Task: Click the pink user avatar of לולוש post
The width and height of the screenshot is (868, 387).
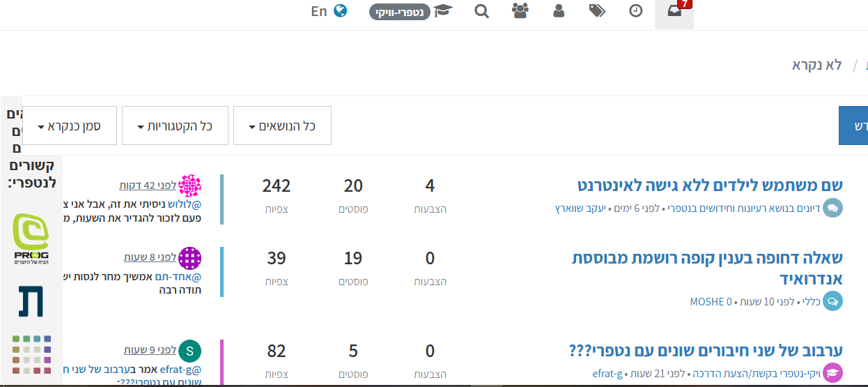Action: point(190,186)
